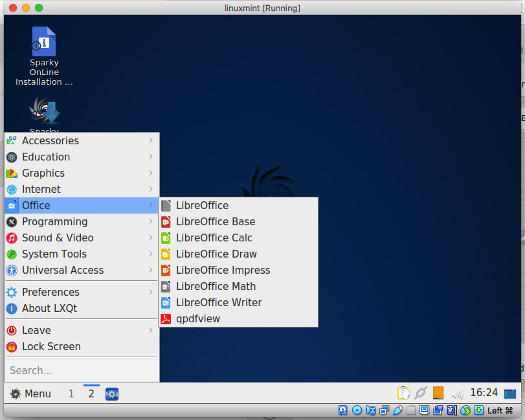The height and width of the screenshot is (420, 525).
Task: Click the LibreOffice Calc spreadsheet icon
Action: [166, 238]
